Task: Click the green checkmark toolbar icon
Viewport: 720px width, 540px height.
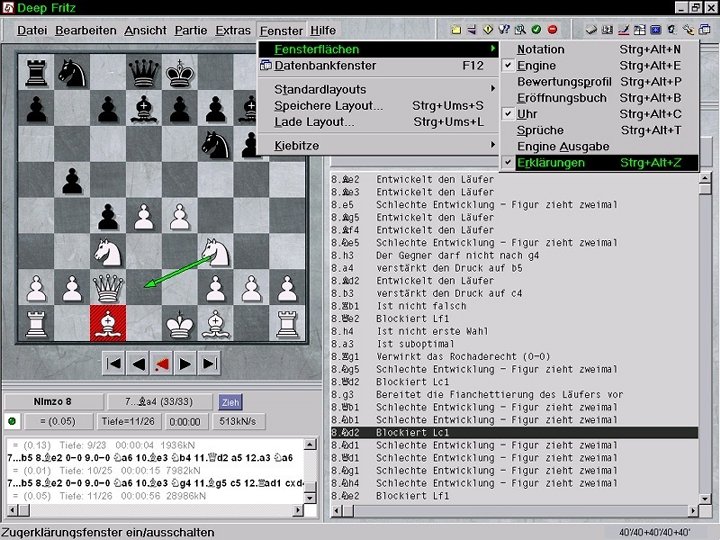Action: [x=536, y=30]
